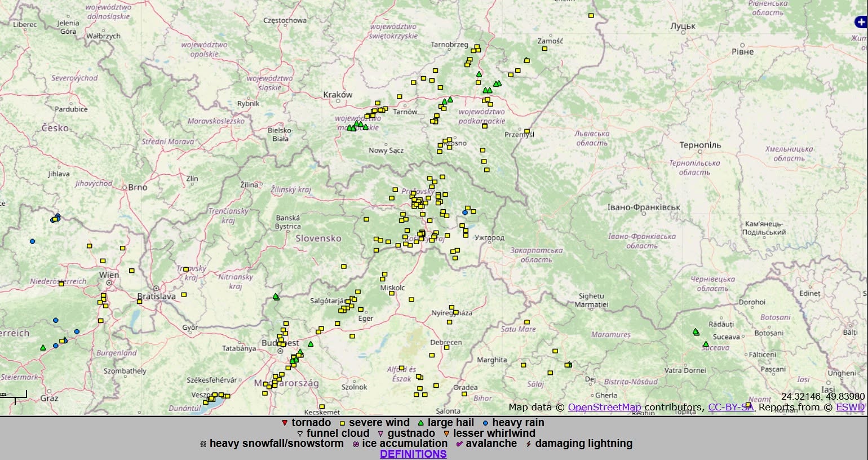Screen dimensions: 868x460
Task: Click the avalanche legend icon
Action: point(459,444)
